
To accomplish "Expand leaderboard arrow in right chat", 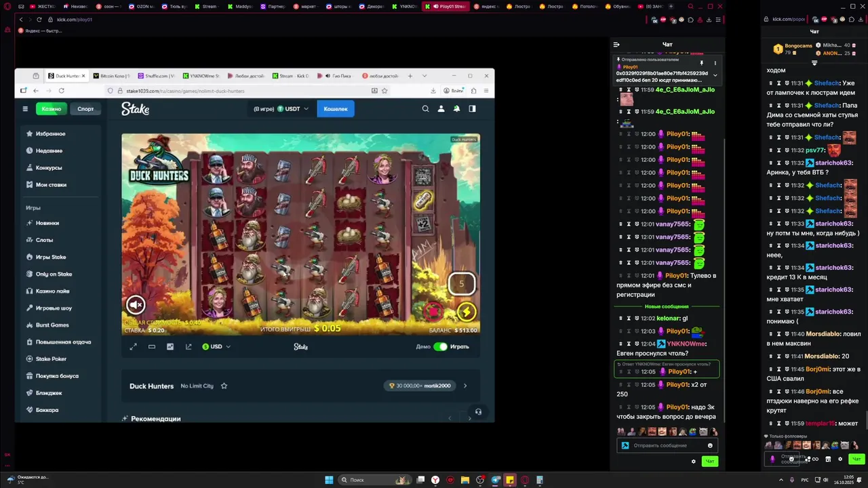I will click(x=814, y=63).
